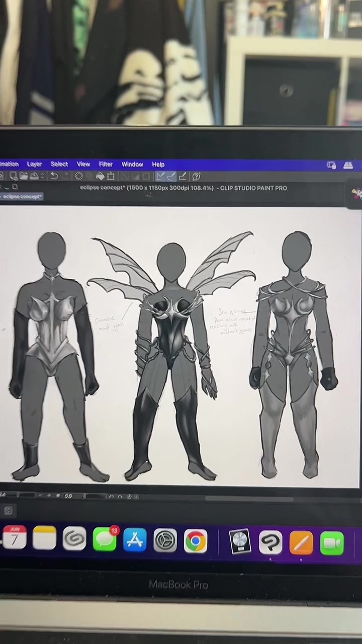The image size is (362, 644).
Task: Click the Undo arrow in the command bar
Action: point(54,176)
